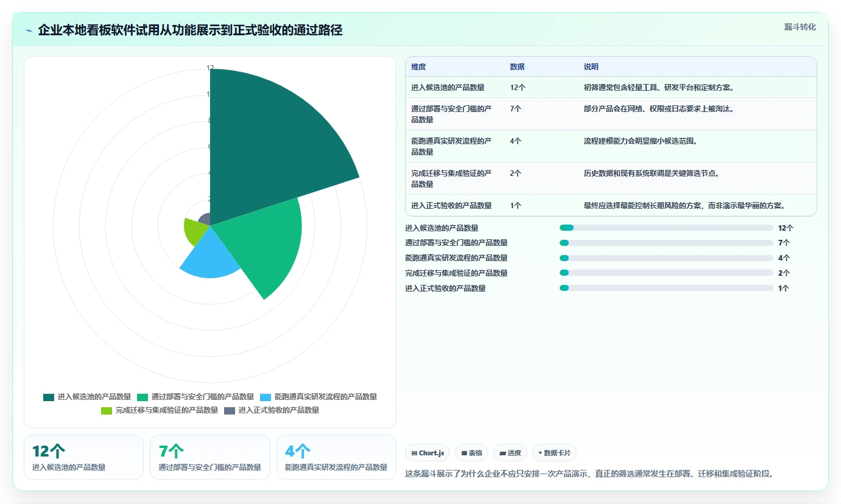
Task: Toggle the 进入候选池的产品数量 legend swatch
Action: pos(49,397)
